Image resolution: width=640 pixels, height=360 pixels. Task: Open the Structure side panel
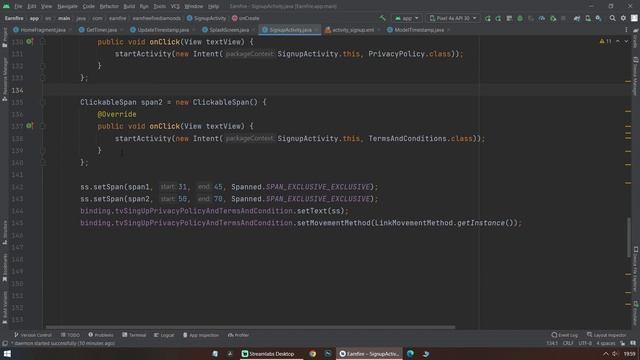[x=4, y=232]
